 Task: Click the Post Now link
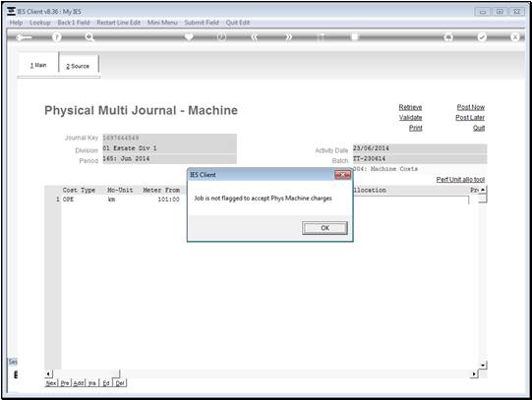[471, 107]
